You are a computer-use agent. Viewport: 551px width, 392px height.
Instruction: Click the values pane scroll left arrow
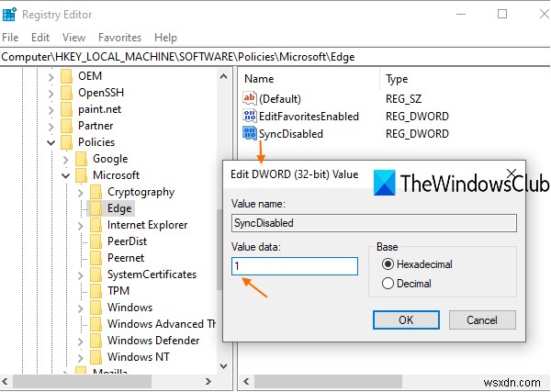(246, 382)
